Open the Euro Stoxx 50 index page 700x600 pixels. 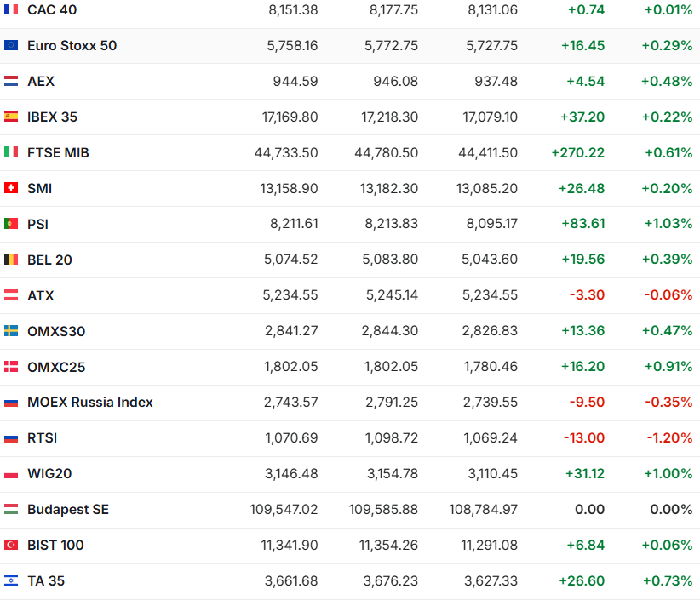(x=72, y=45)
